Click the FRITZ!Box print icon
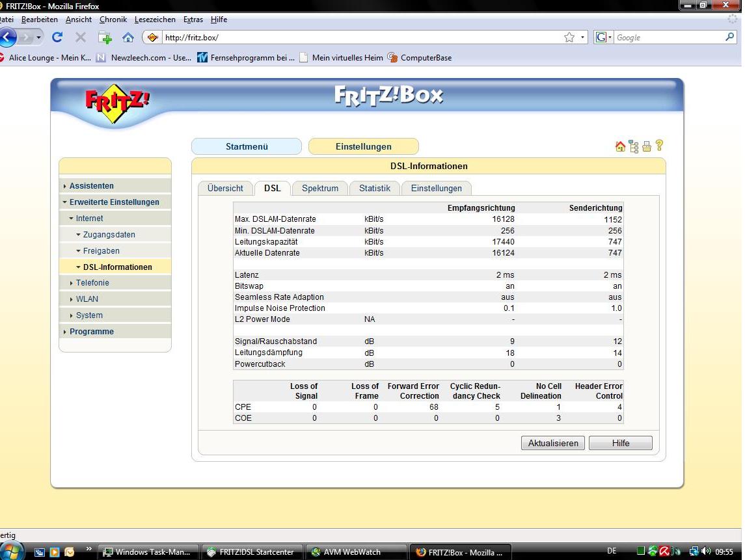This screenshot has height=560, width=745. pos(647,146)
